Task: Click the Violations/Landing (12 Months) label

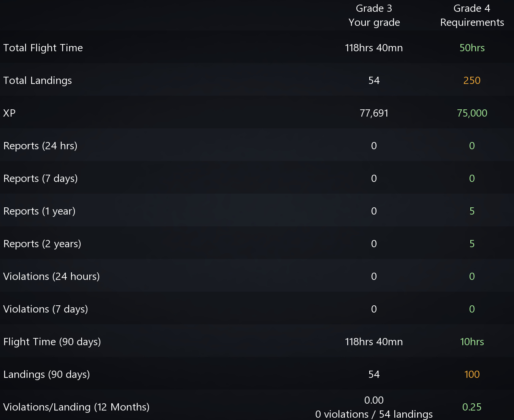Action: (x=76, y=407)
